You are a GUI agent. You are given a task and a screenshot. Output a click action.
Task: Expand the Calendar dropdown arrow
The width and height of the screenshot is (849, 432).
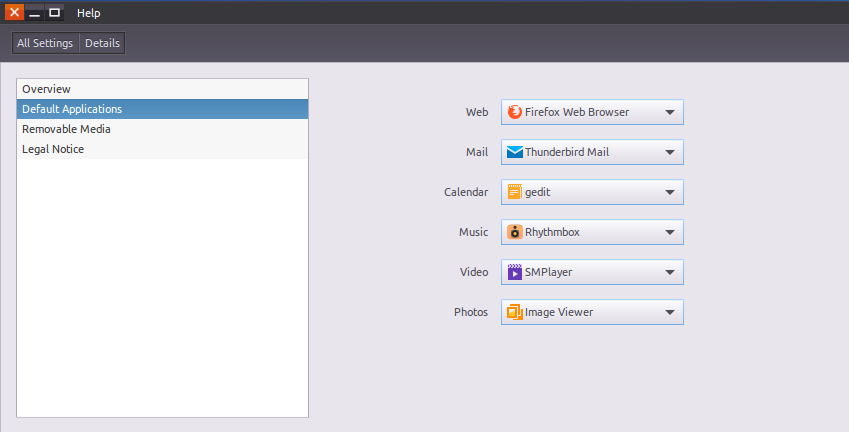pyautogui.click(x=670, y=193)
